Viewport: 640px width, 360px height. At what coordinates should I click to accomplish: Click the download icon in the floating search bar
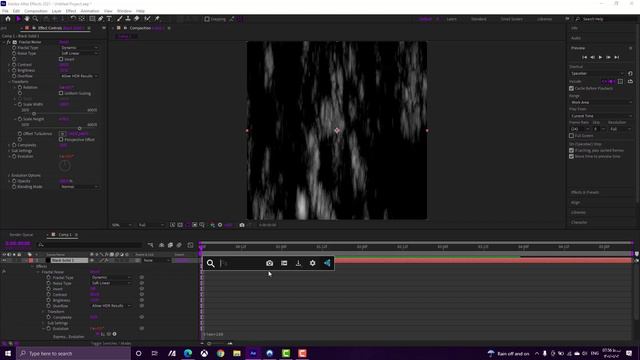pyautogui.click(x=298, y=263)
